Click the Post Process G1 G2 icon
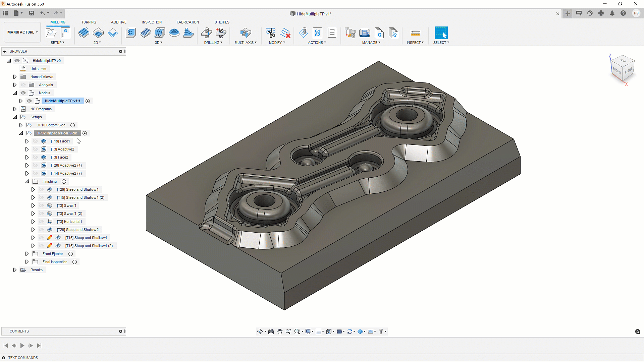Viewport: 644px width, 362px height. coord(317,33)
